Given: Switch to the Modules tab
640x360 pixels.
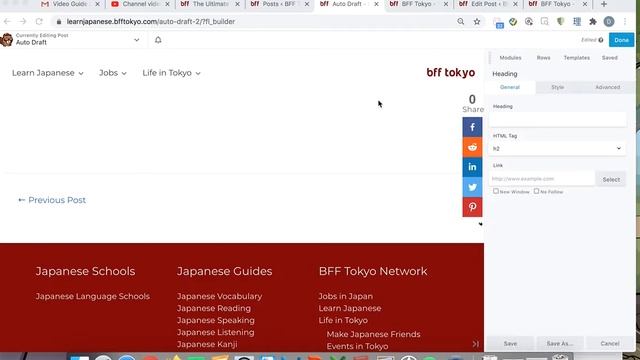Looking at the screenshot, I should [510, 58].
